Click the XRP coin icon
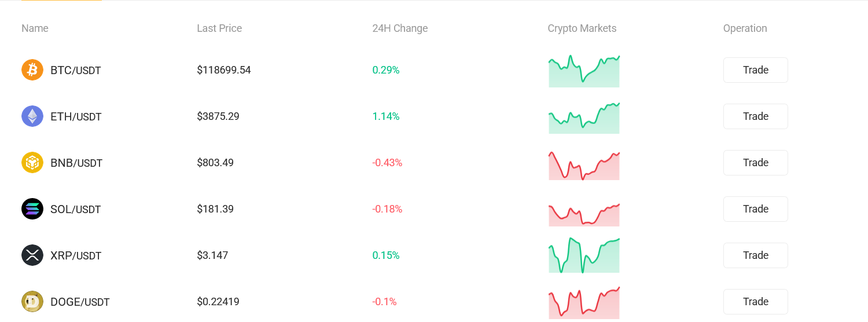868x322 pixels. (32, 255)
